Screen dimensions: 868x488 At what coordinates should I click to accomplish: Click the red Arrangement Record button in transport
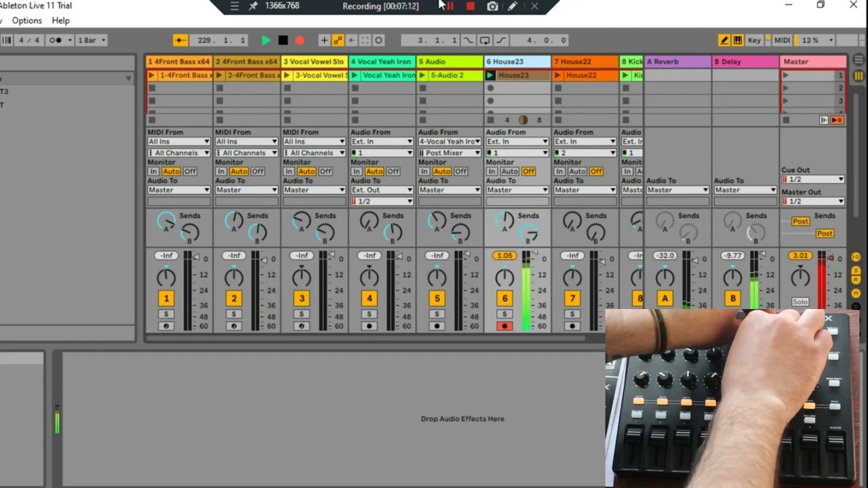click(x=300, y=41)
